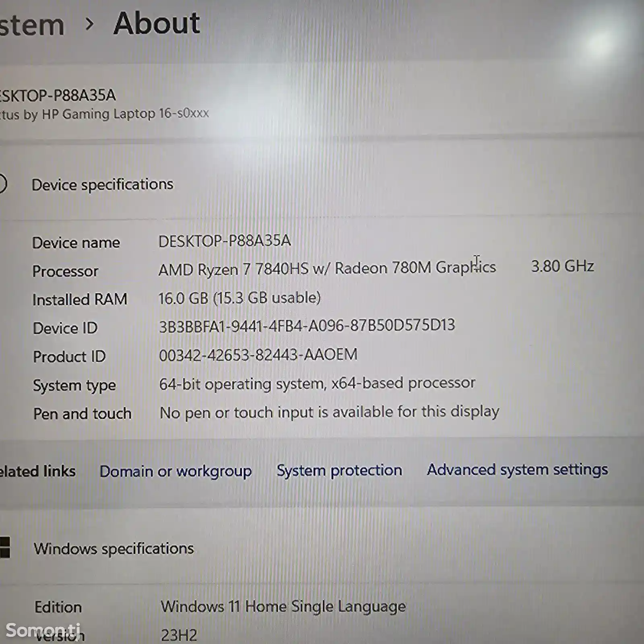
Task: Select the Device ID value 3B3BBFA1-9441
Action: [x=307, y=326]
